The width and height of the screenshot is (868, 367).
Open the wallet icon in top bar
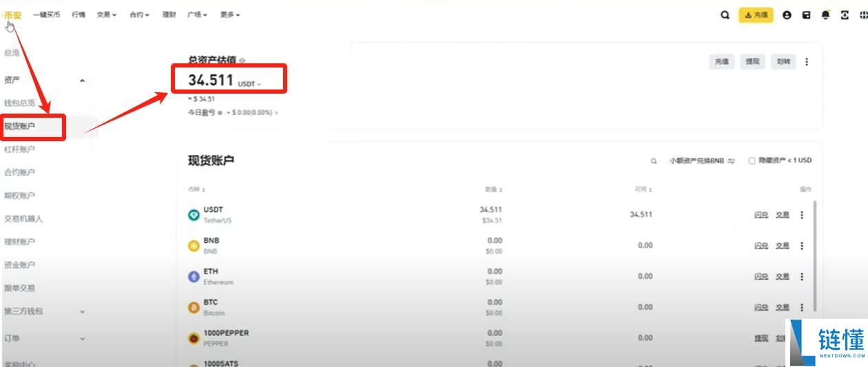(x=806, y=14)
